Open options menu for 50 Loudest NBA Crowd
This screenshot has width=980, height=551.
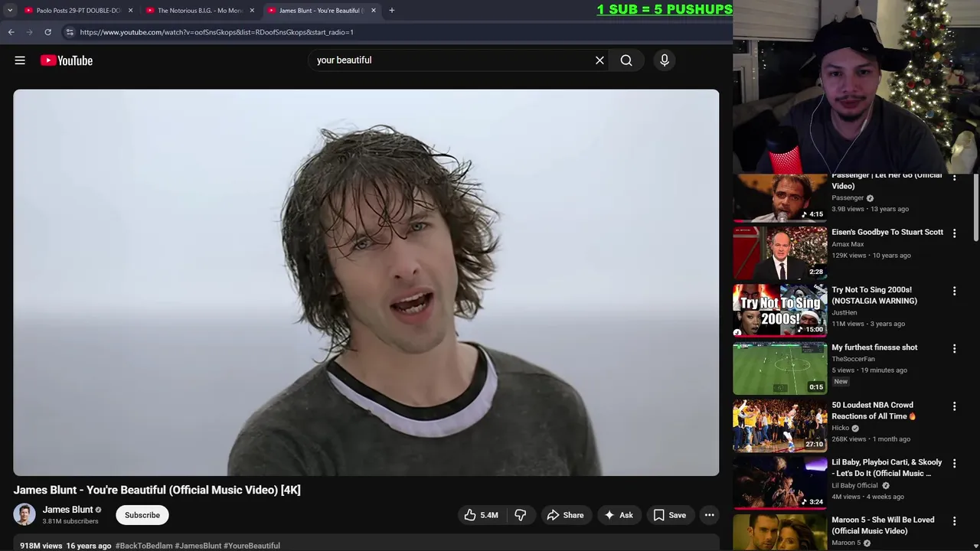tap(954, 406)
